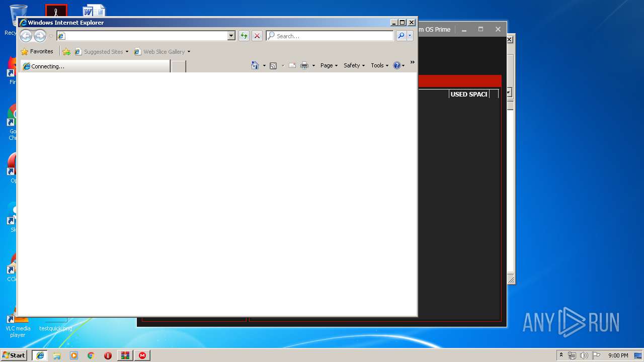Screen dimensions: 644x362
Task: Go forward with the IE Forward arrow
Action: pos(40,36)
